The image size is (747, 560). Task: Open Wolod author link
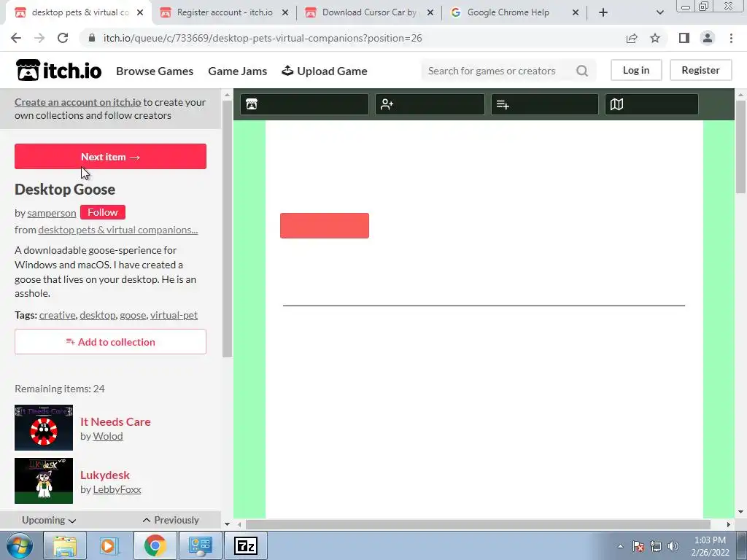click(108, 436)
